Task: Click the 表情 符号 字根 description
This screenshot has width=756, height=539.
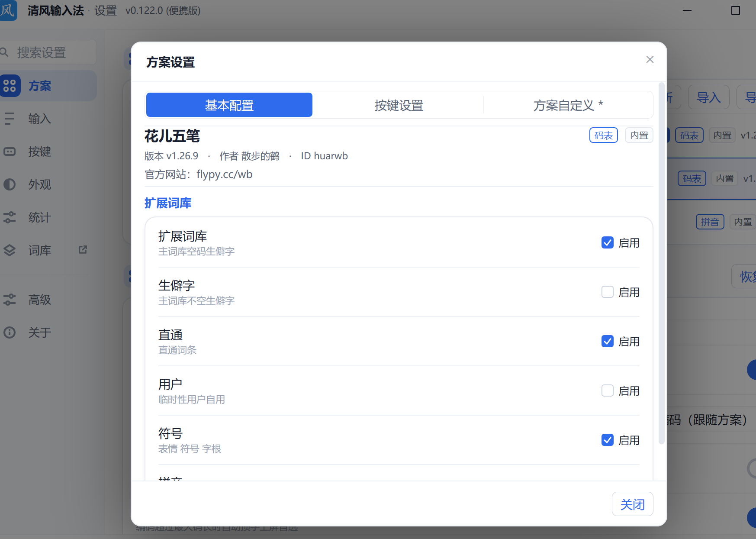Action: click(190, 449)
